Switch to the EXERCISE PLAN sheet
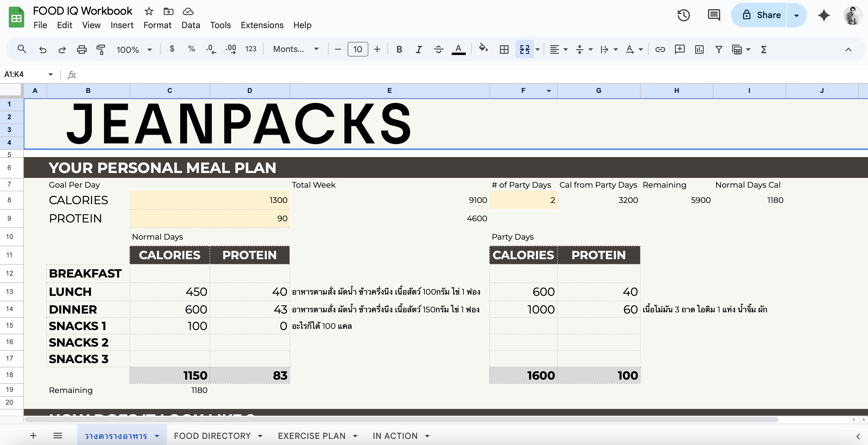Viewport: 868px width, 445px height. click(311, 436)
